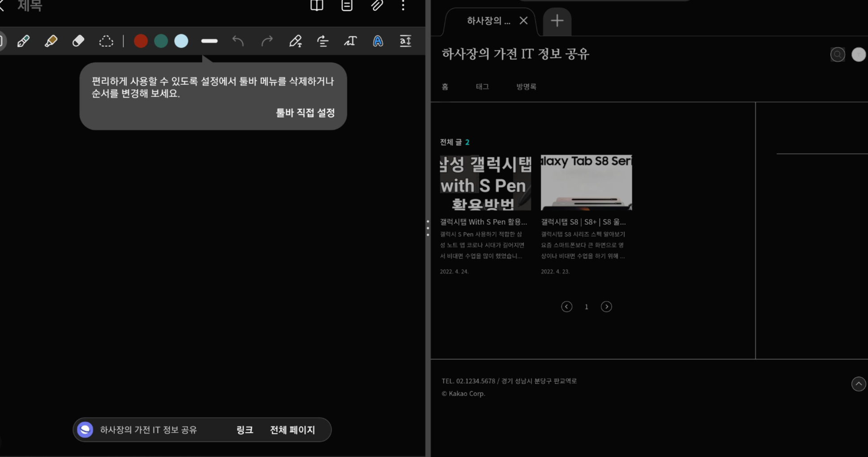Go to previous page arrow in pagination
Screen dimensions: 868x457
click(x=566, y=307)
